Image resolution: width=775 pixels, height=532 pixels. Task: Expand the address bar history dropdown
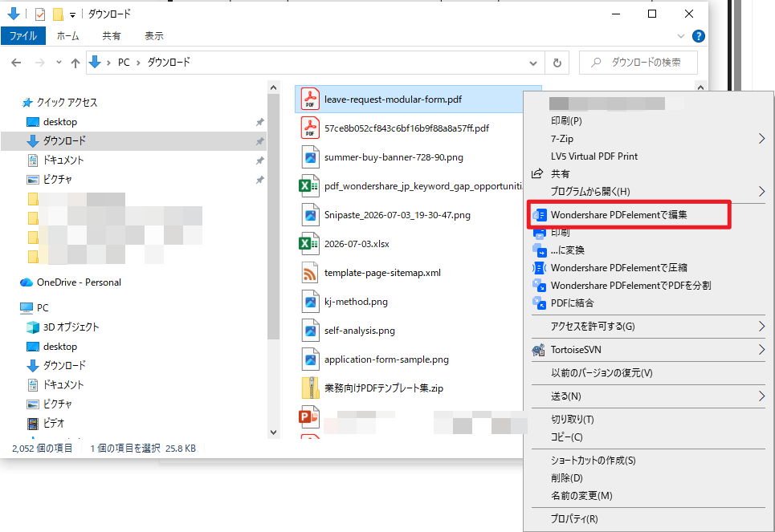click(532, 63)
